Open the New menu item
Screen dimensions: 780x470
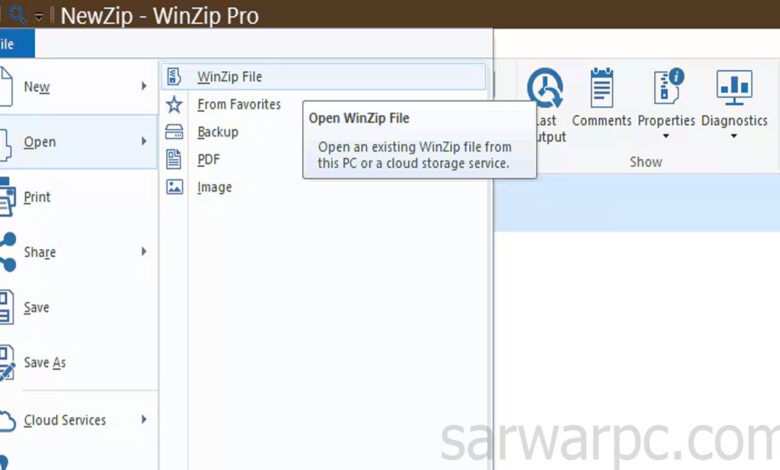click(78, 87)
